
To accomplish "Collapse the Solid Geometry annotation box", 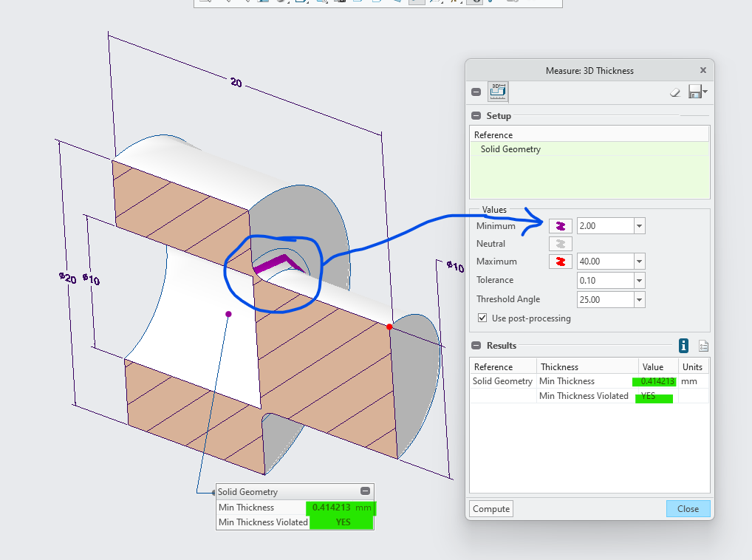I will click(364, 491).
